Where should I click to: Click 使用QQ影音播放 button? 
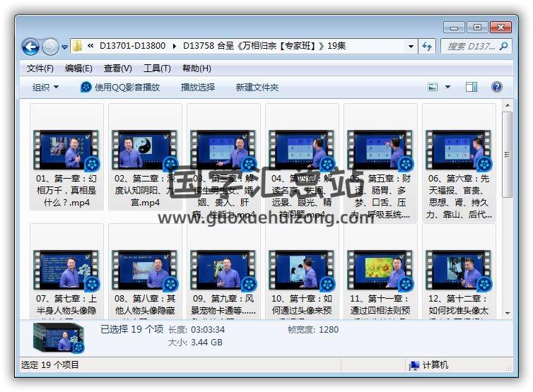[x=120, y=88]
